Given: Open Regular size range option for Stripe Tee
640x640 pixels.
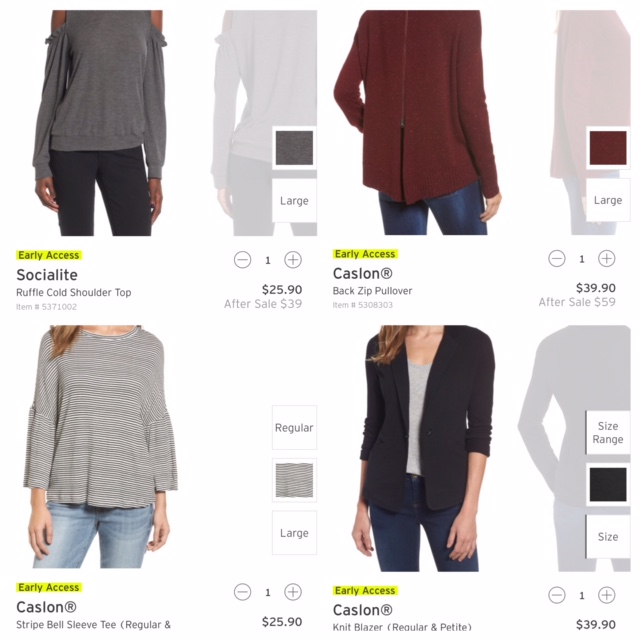Looking at the screenshot, I should [x=294, y=427].
